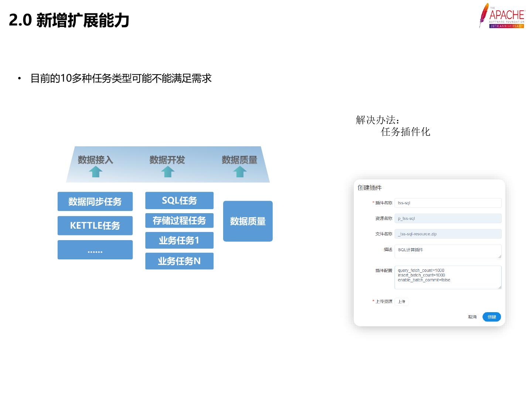Select the 业务任务N block

click(179, 261)
